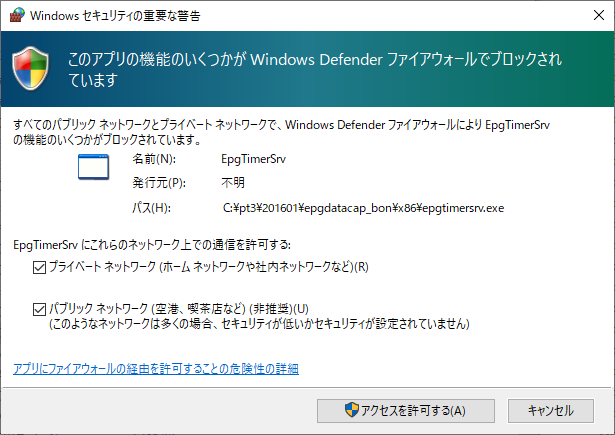This screenshot has height=435, width=615.
Task: Toggle the パブリック ネットワーク checkbox
Action: coord(39,309)
